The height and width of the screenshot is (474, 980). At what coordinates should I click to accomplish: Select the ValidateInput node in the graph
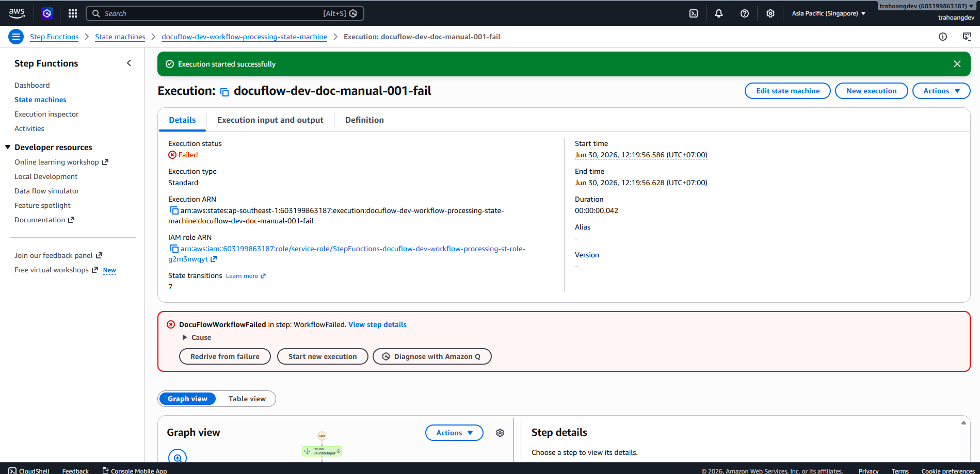pyautogui.click(x=322, y=451)
